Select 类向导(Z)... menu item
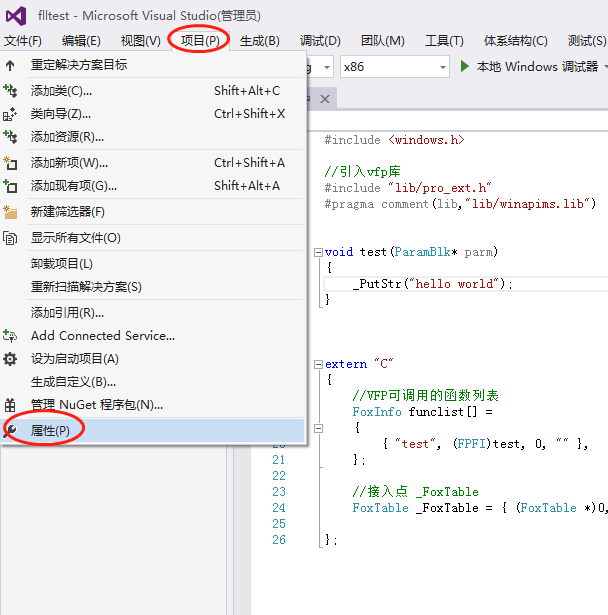The image size is (608, 615). point(153,114)
